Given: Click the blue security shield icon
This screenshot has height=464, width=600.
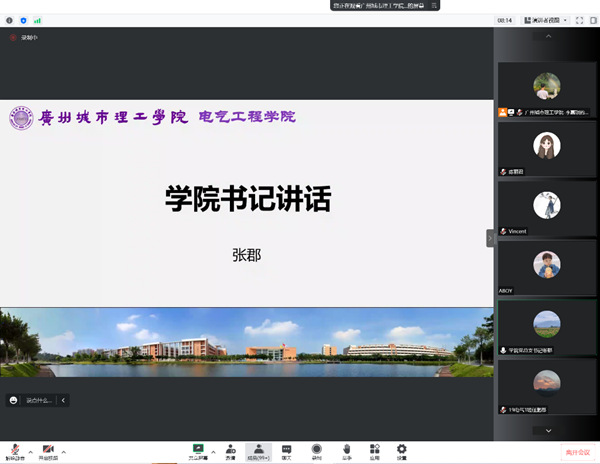Looking at the screenshot, I should pyautogui.click(x=23, y=20).
